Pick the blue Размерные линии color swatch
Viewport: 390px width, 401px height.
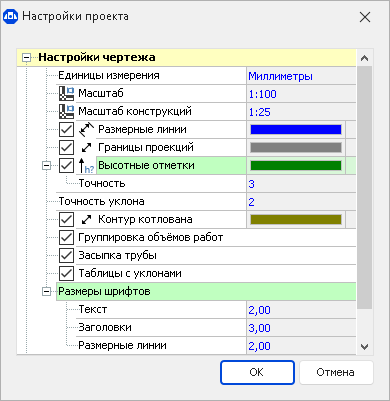(296, 130)
